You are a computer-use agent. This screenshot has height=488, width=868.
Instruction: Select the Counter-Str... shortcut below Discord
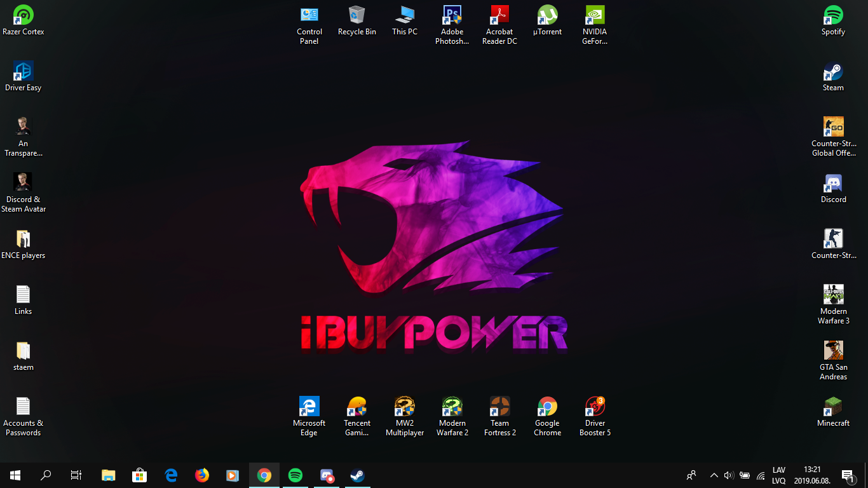pyautogui.click(x=833, y=244)
